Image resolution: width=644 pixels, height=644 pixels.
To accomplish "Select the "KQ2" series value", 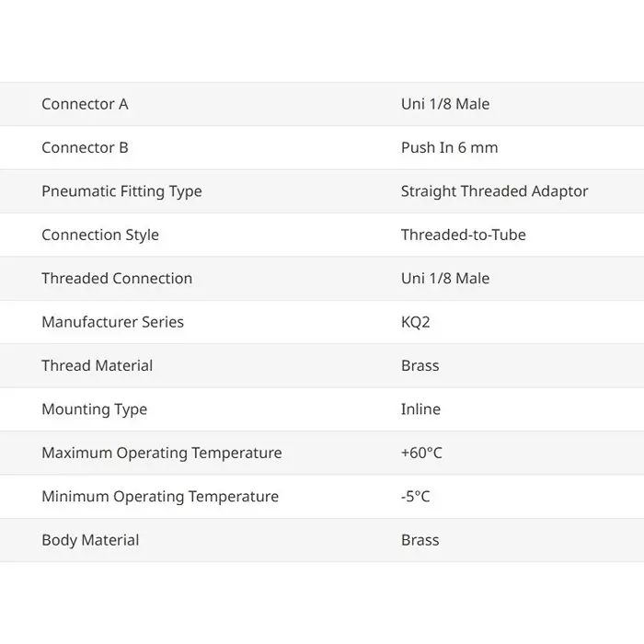I will (x=417, y=322).
